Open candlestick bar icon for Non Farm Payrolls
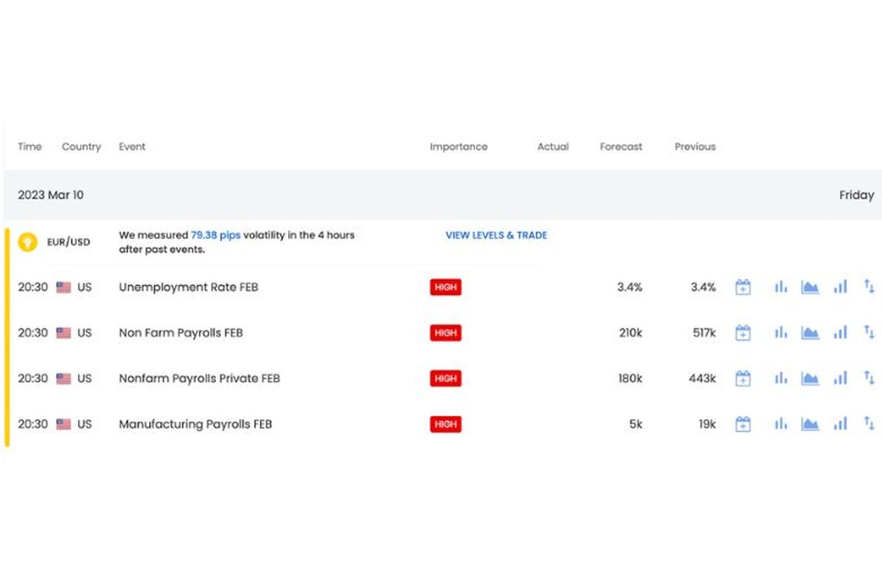882x588 pixels. click(781, 333)
